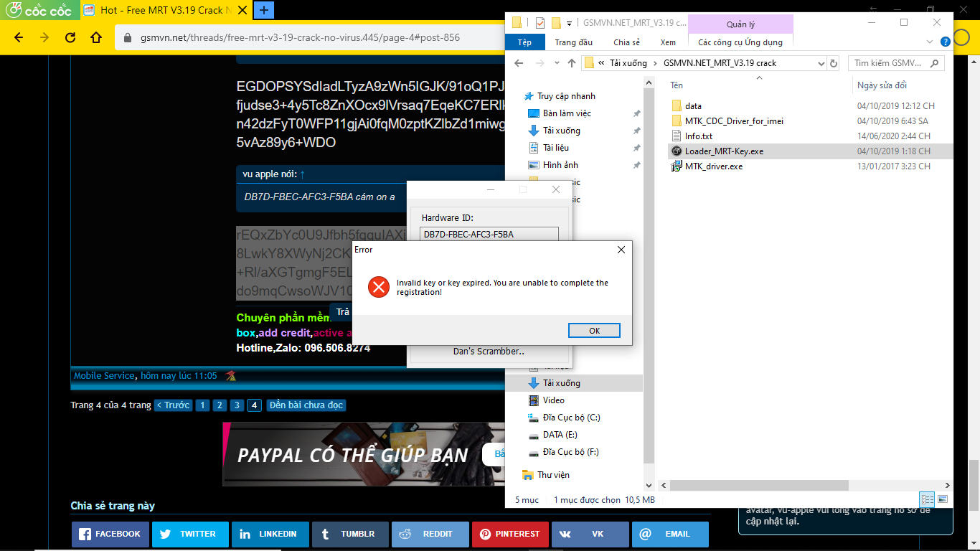This screenshot has height=551, width=980.
Task: Open Explorer help question mark
Action: (945, 41)
